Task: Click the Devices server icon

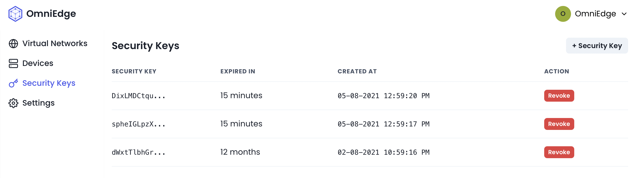Action: [x=13, y=63]
